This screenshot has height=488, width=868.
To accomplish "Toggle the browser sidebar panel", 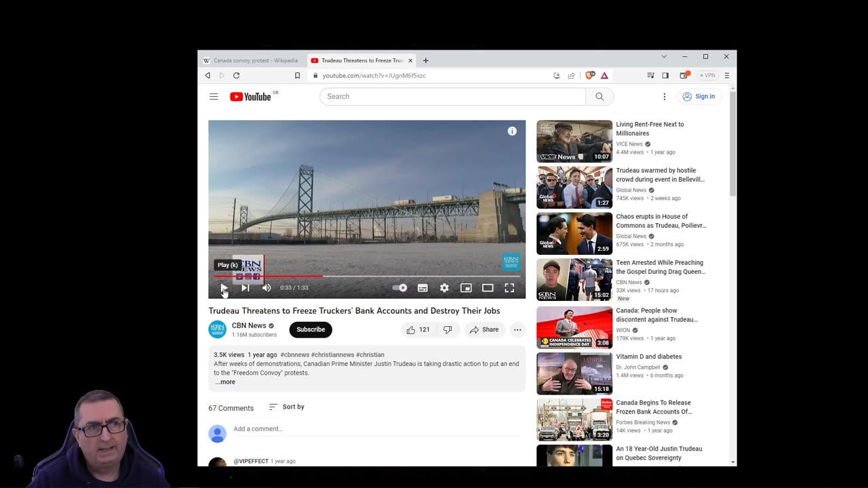I will click(x=665, y=75).
